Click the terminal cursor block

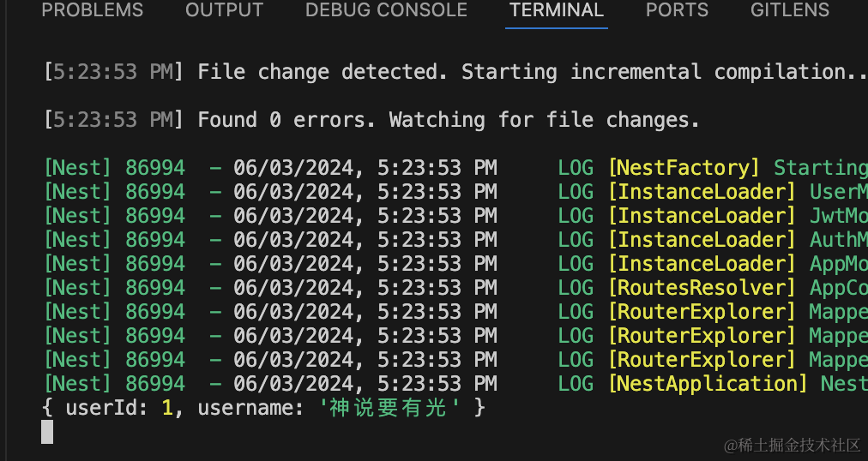(47, 431)
